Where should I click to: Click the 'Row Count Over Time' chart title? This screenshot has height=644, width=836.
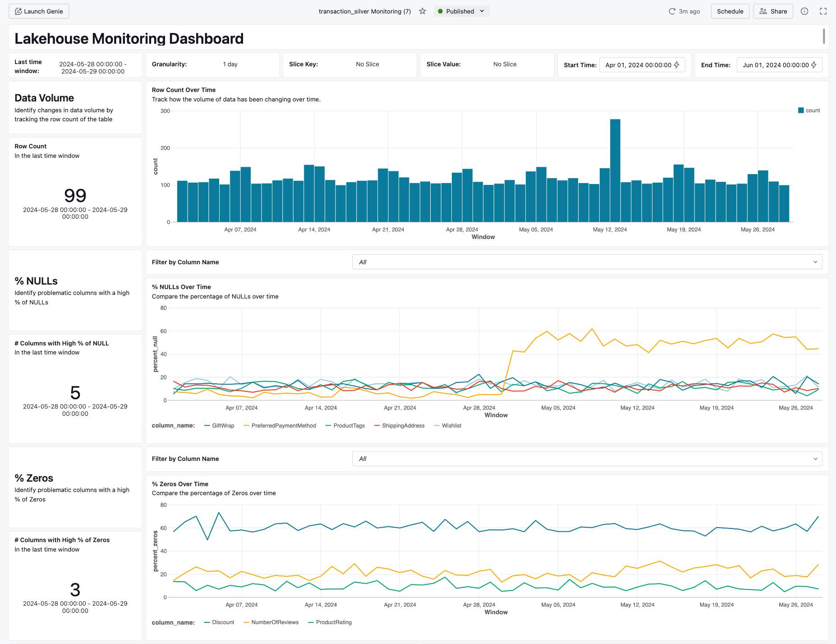pyautogui.click(x=184, y=90)
